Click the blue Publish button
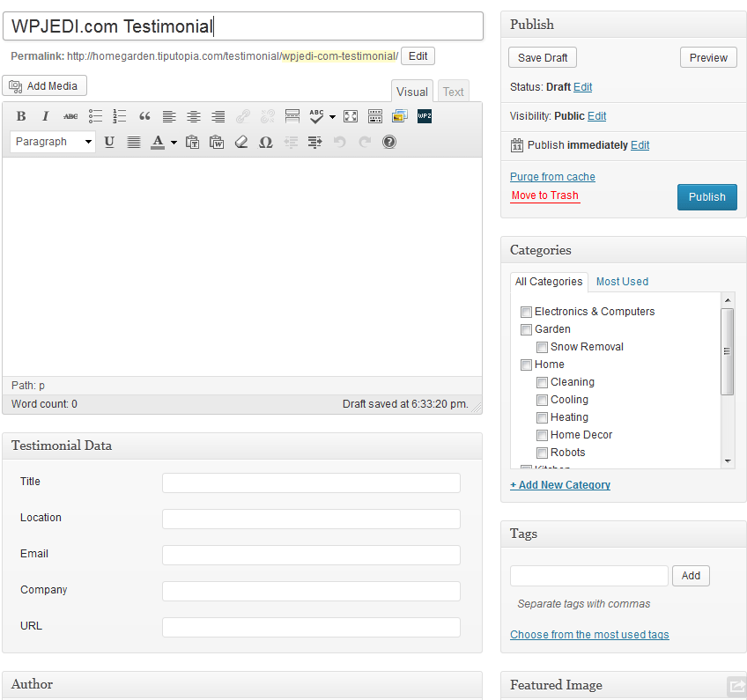Viewport: 747px width, 700px height. coord(707,197)
